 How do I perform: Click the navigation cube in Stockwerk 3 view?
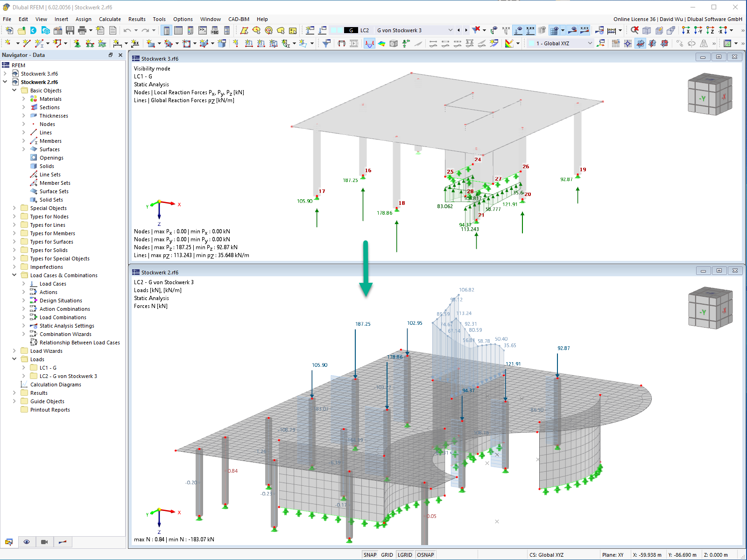point(710,94)
